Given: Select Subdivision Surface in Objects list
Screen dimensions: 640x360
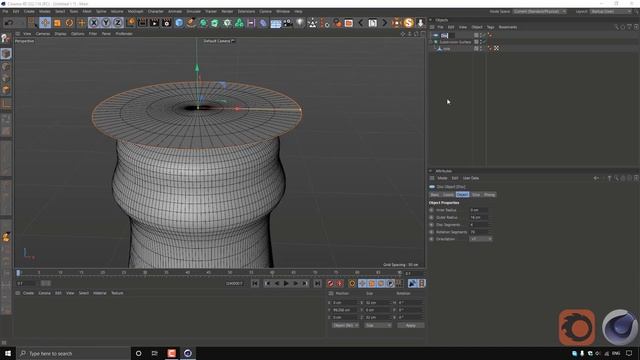Looking at the screenshot, I should pyautogui.click(x=455, y=42).
